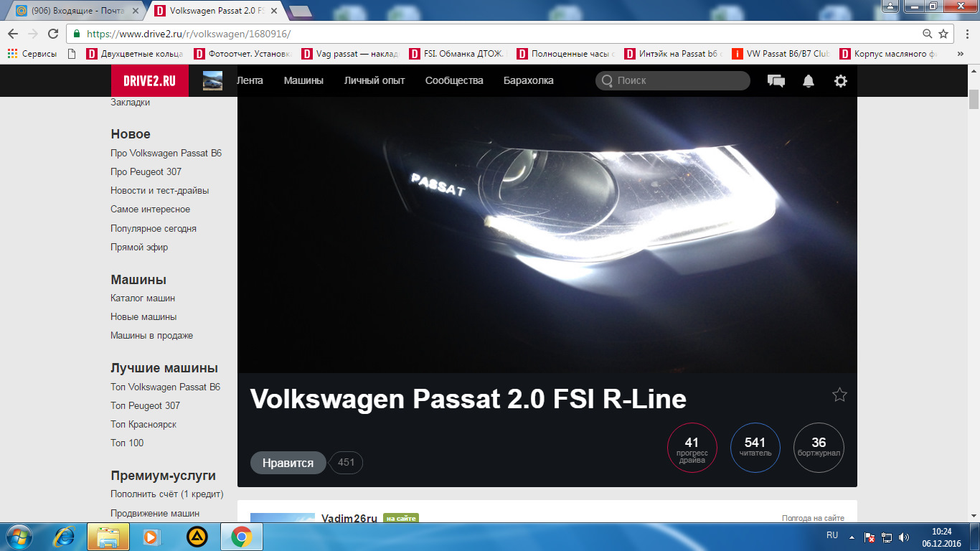
Task: Open Сообщества menu item
Action: coord(454,80)
